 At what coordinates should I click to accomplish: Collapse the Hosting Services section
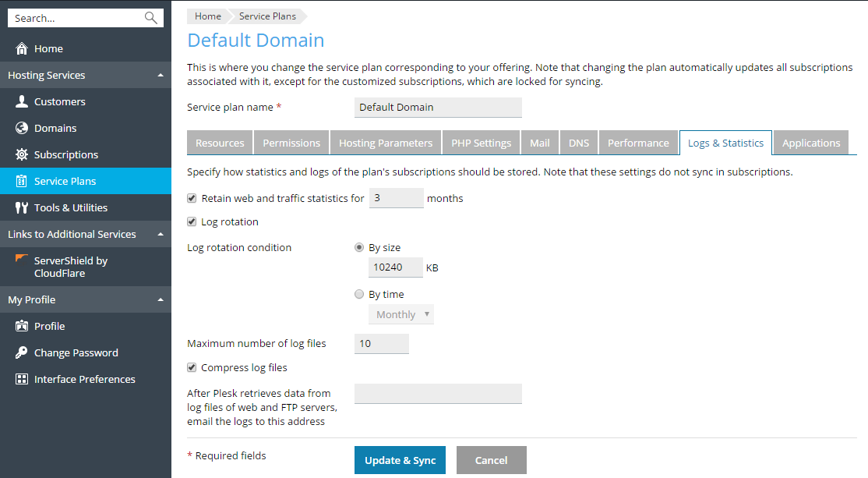(161, 75)
